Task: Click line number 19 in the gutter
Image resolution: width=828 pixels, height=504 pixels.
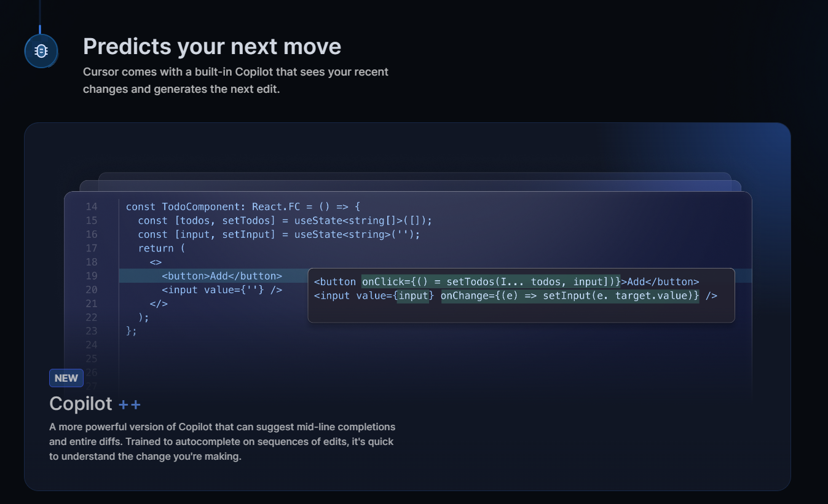Action: (92, 276)
